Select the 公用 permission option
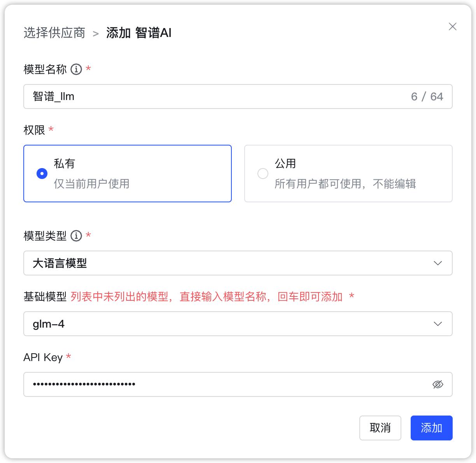 348,174
